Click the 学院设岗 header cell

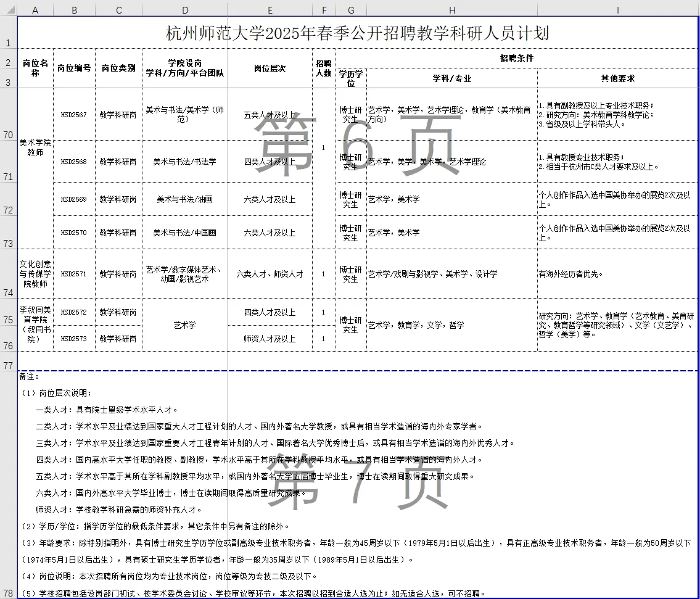pos(185,68)
